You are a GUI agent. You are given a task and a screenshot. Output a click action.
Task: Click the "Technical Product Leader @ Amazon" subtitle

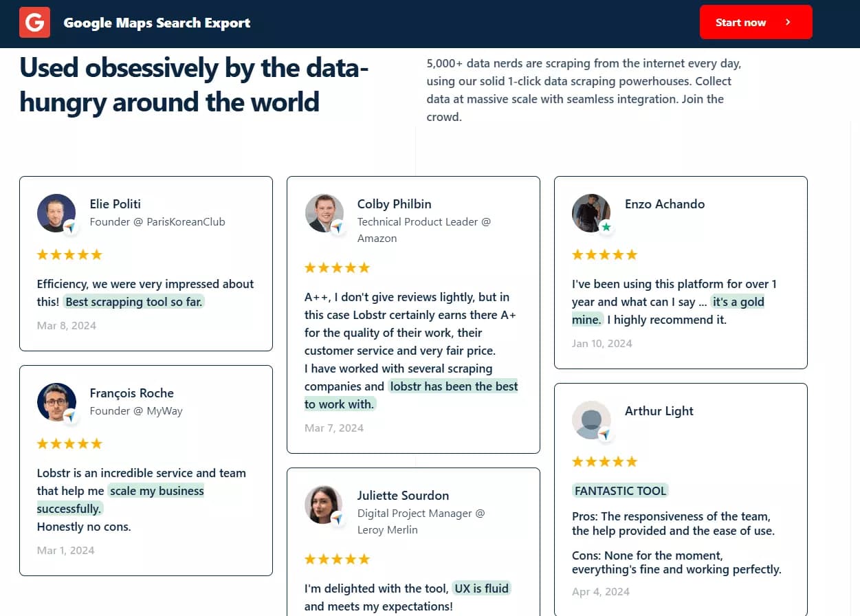[x=424, y=230]
